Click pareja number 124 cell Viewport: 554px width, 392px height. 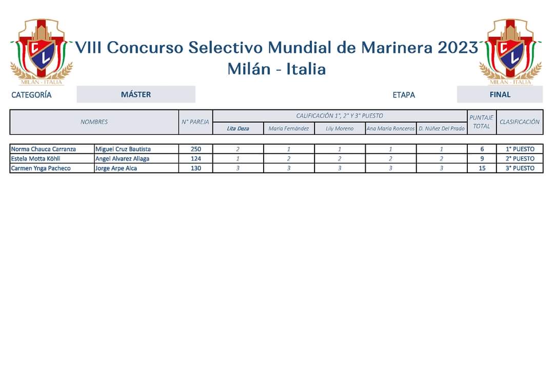pyautogui.click(x=196, y=159)
